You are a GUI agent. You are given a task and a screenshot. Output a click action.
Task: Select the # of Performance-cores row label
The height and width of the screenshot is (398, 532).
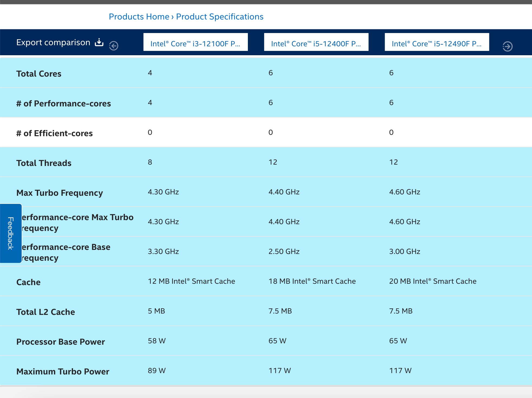64,103
